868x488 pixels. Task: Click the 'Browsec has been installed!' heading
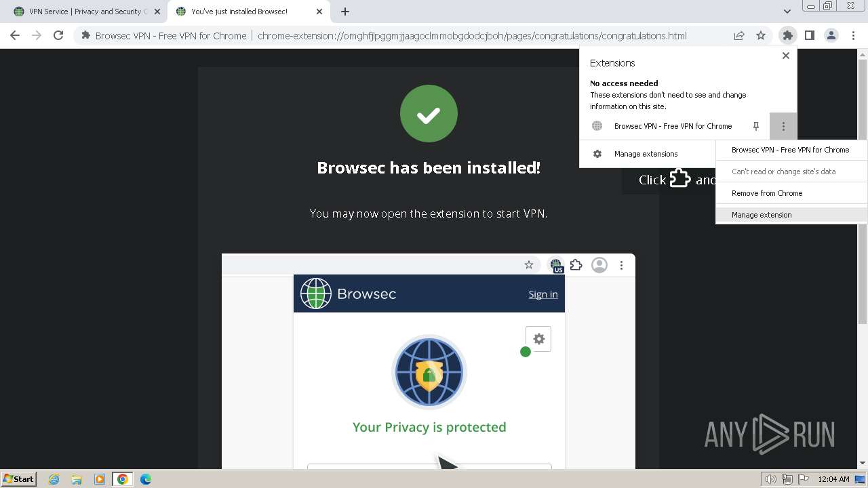point(429,167)
